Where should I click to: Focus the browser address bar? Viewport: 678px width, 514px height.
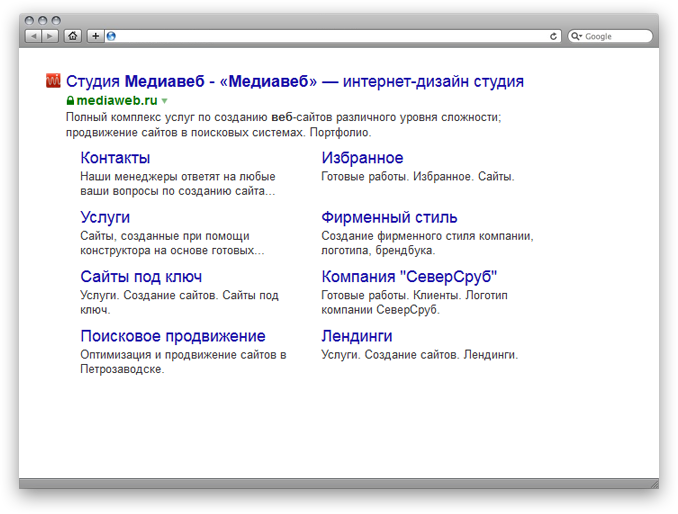(332, 36)
